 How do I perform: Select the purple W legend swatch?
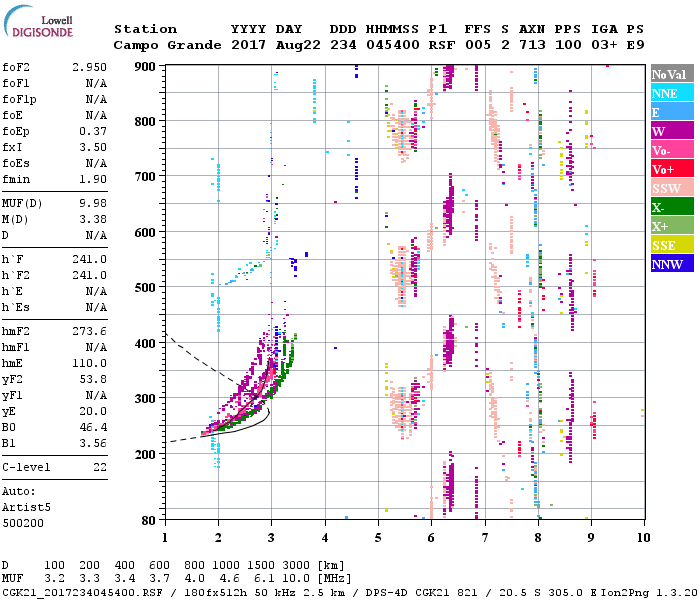coord(672,131)
